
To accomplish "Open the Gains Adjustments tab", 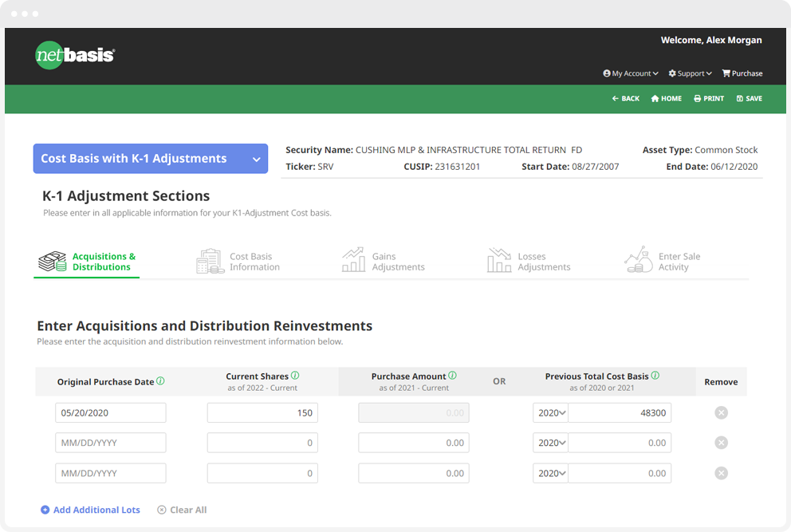I will pyautogui.click(x=384, y=262).
